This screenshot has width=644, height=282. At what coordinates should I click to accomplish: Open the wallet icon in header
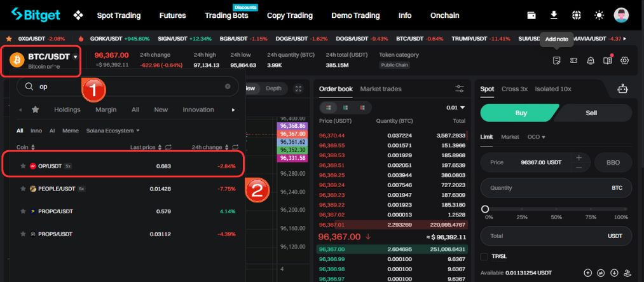pos(531,15)
